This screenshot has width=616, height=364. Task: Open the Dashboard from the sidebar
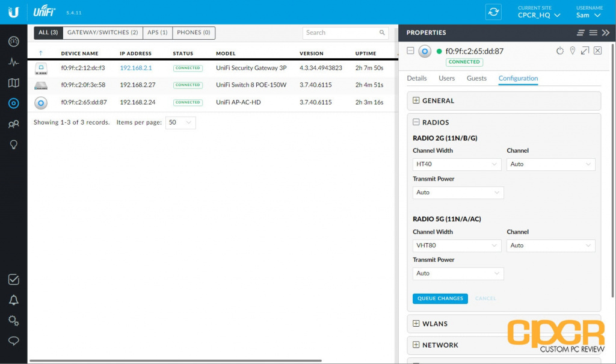coord(13,42)
